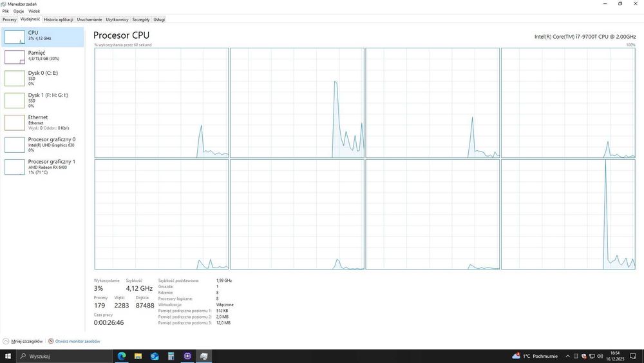644x363 pixels.
Task: Click the Wirtualizacja: Włączone value
Action: (x=225, y=304)
